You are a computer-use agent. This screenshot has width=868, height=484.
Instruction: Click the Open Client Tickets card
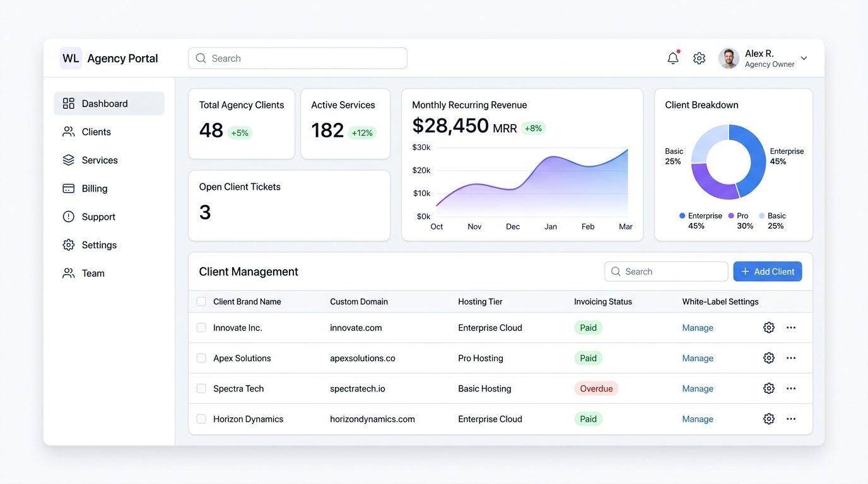pos(289,205)
